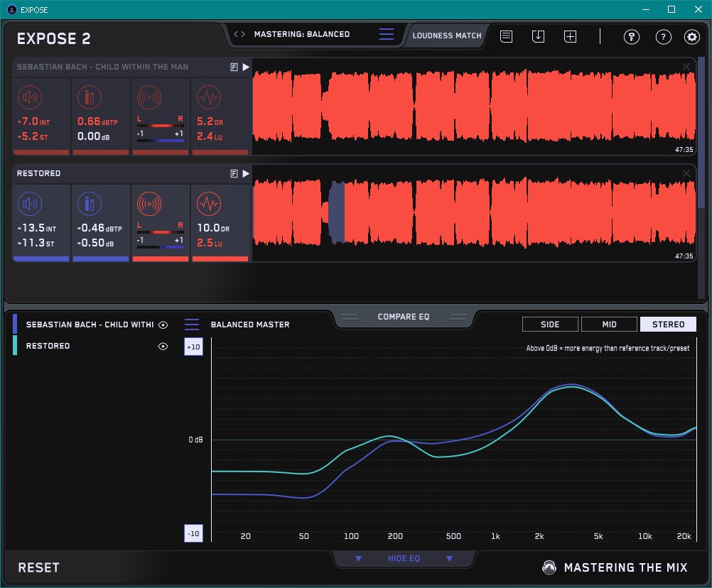Viewport: 712px width, 588px height.
Task: Open the notes list icon in top toolbar
Action: pyautogui.click(x=506, y=36)
